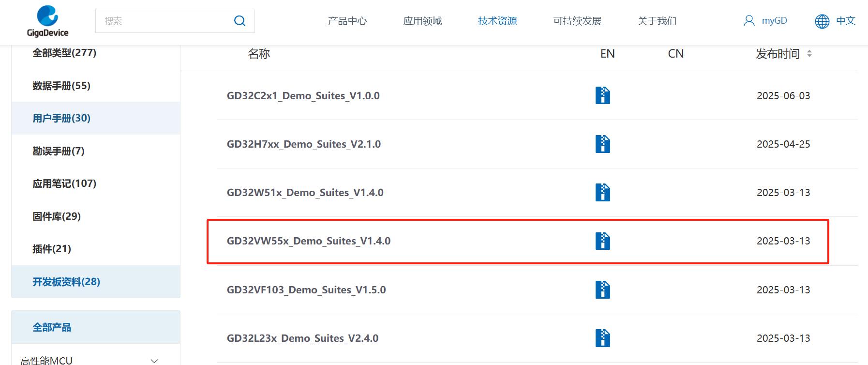Screen dimensions: 868x365
Task: Expand the 高性能MCU chevron
Action: (x=154, y=361)
